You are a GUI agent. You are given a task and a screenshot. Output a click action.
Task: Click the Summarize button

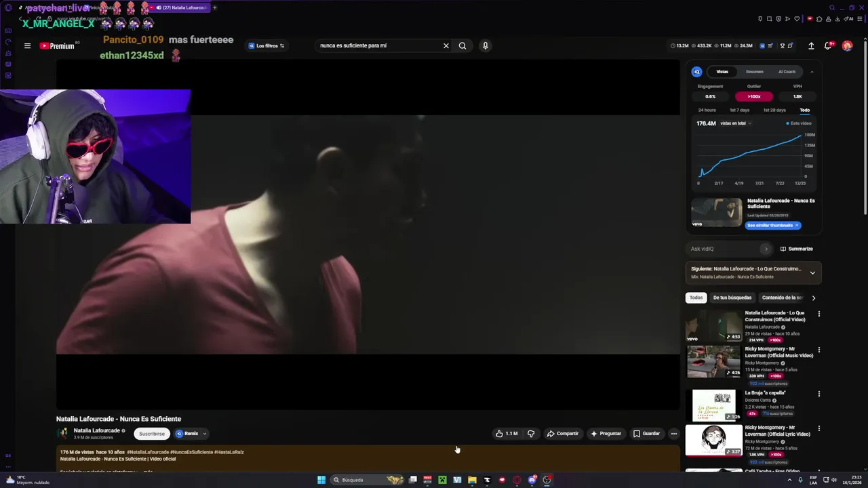coord(797,249)
